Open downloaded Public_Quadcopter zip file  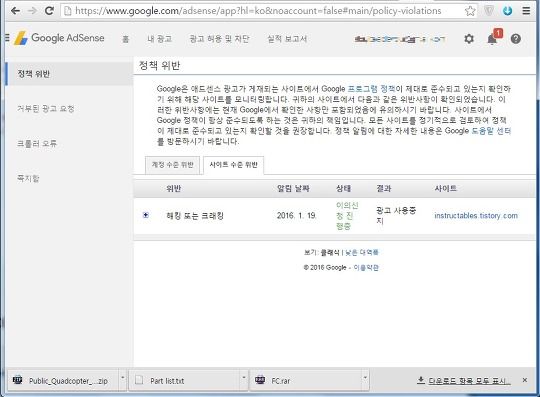coord(62,380)
